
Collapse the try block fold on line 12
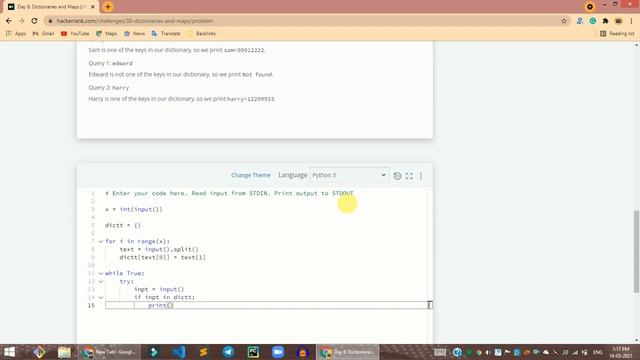click(x=101, y=281)
